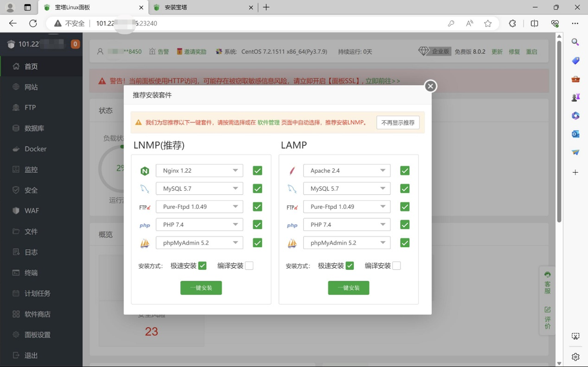Open the browser extensions puzzle icon
This screenshot has width=588, height=367.
coord(512,23)
